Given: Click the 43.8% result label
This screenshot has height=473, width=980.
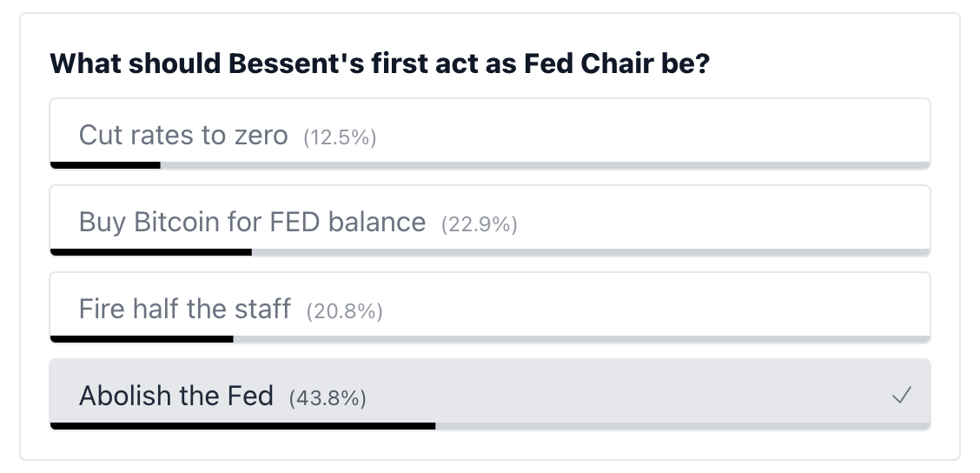Looking at the screenshot, I should pos(328,398).
